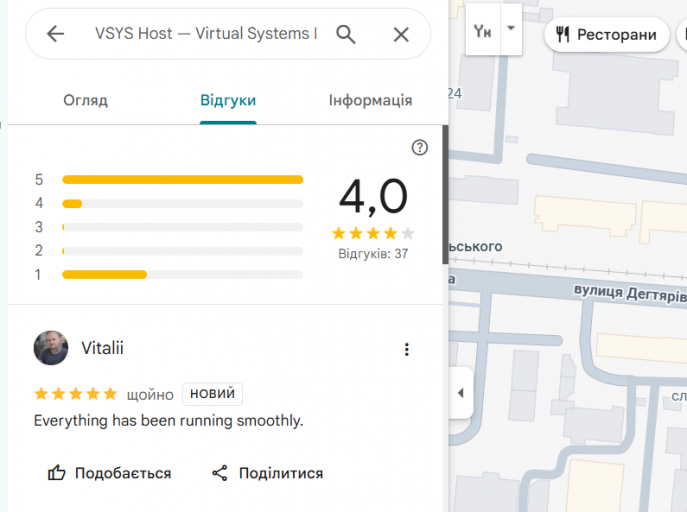Click the thumbs-up icon
Viewport: 687px width, 512px height.
click(x=57, y=473)
